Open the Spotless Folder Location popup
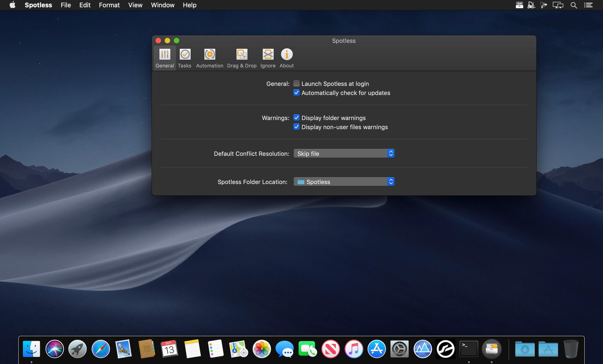The width and height of the screenshot is (603, 364). [344, 182]
